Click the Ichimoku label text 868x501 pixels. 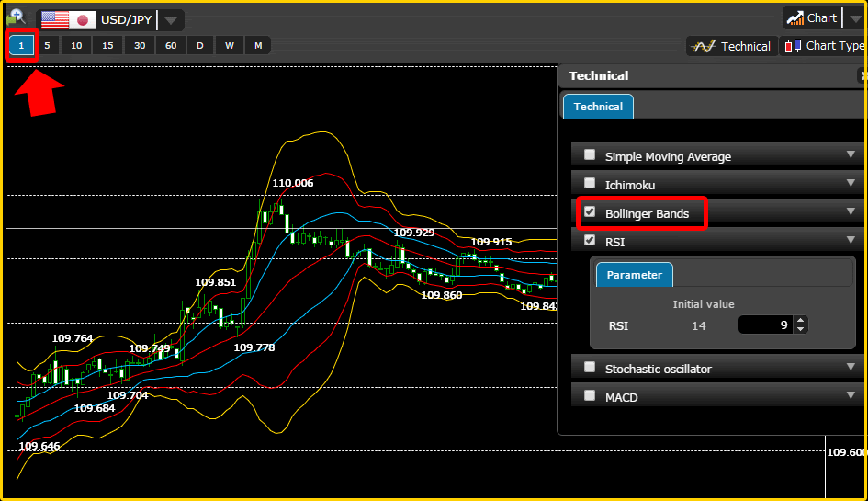coord(630,185)
